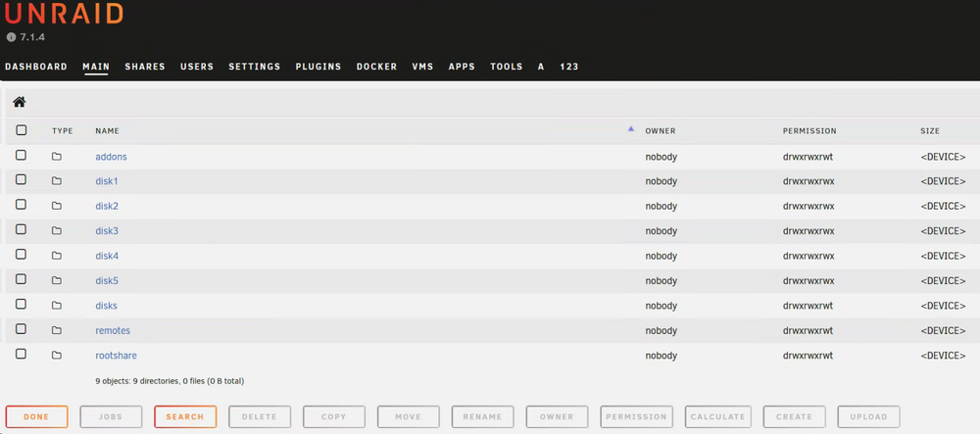Click the folder icon in addons row
Viewport: 980px width, 434px height.
(57, 157)
